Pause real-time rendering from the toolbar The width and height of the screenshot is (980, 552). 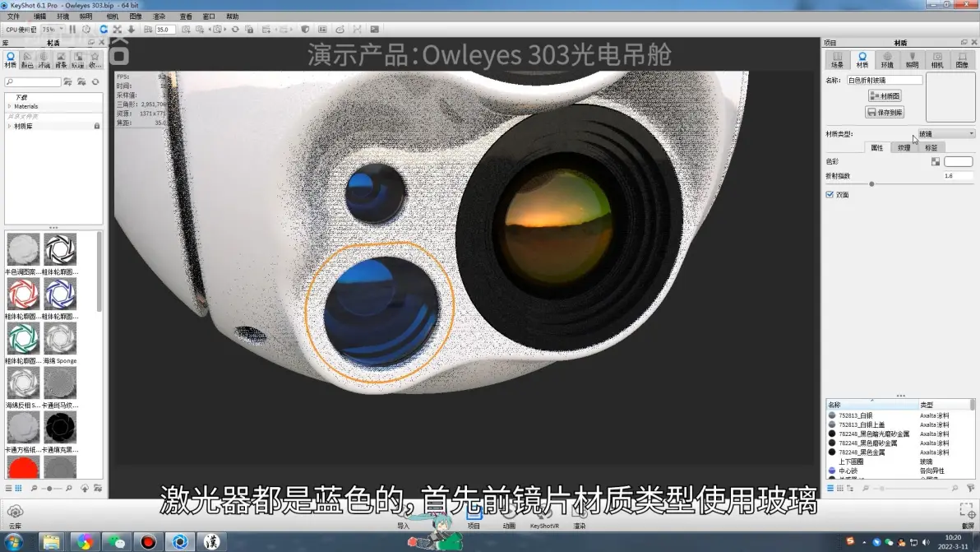click(x=72, y=30)
